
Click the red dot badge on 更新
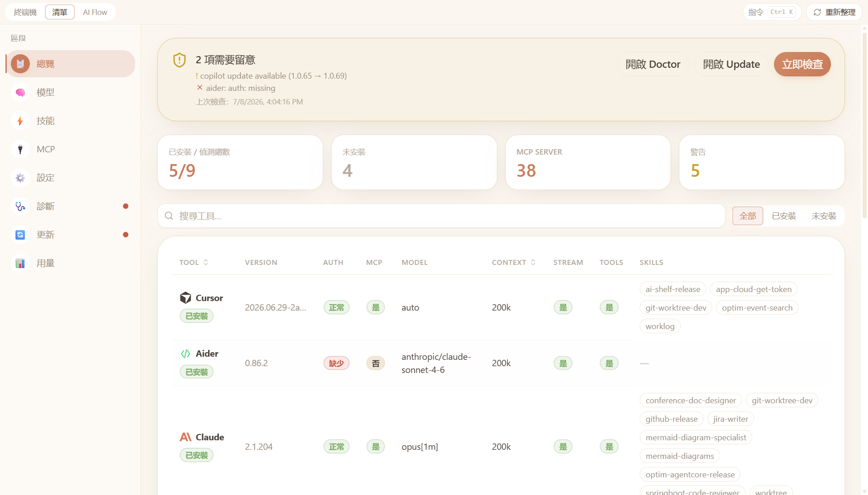point(126,235)
